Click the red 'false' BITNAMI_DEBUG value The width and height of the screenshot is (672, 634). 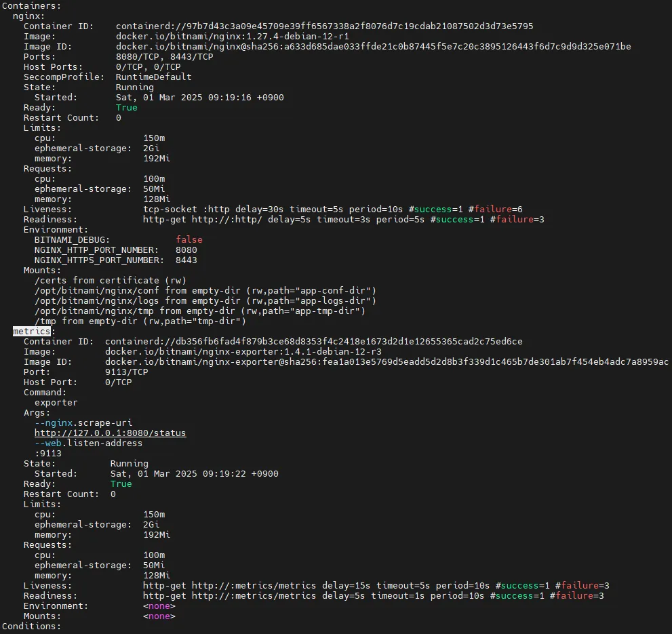point(189,239)
